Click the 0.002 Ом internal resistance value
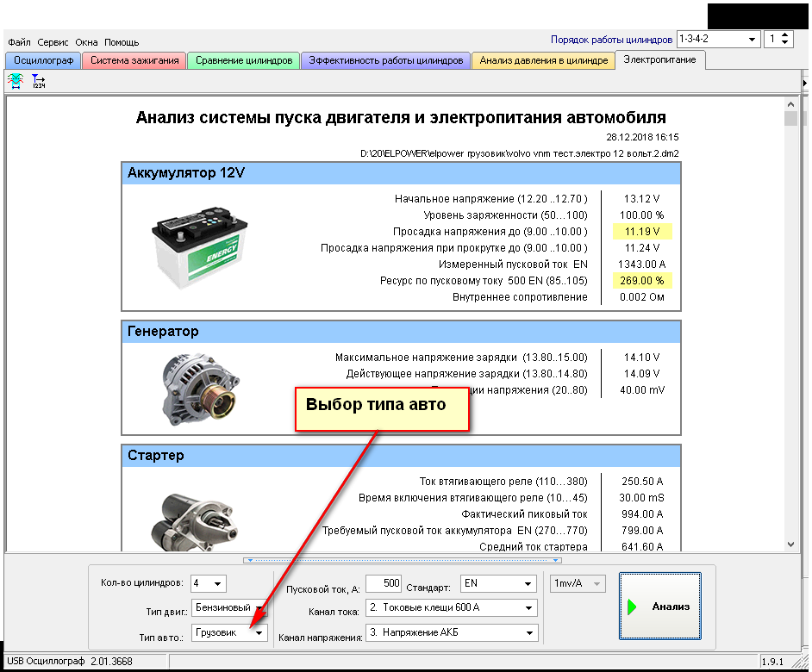This screenshot has height=672, width=812. click(x=642, y=297)
